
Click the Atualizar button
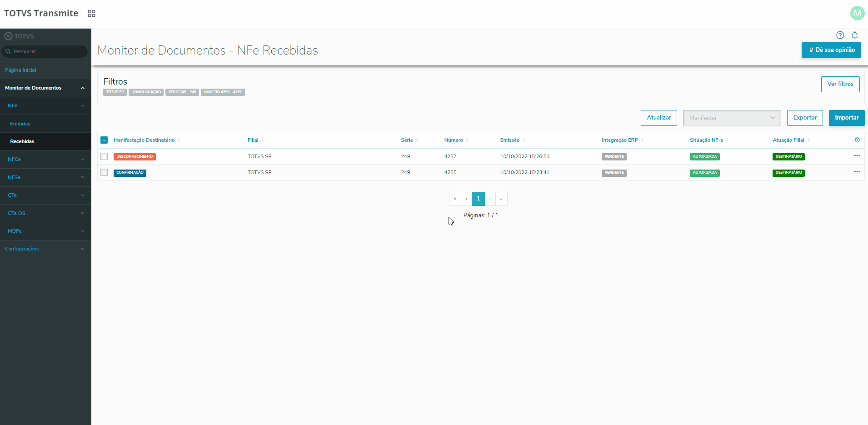[659, 118]
